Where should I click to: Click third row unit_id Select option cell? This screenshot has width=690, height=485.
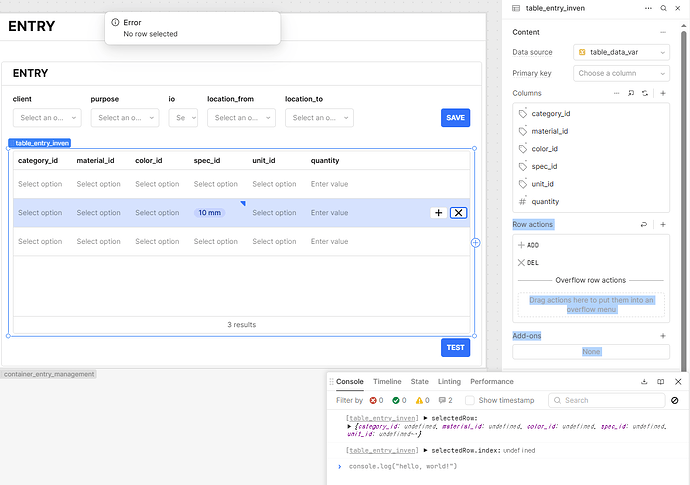pos(275,242)
